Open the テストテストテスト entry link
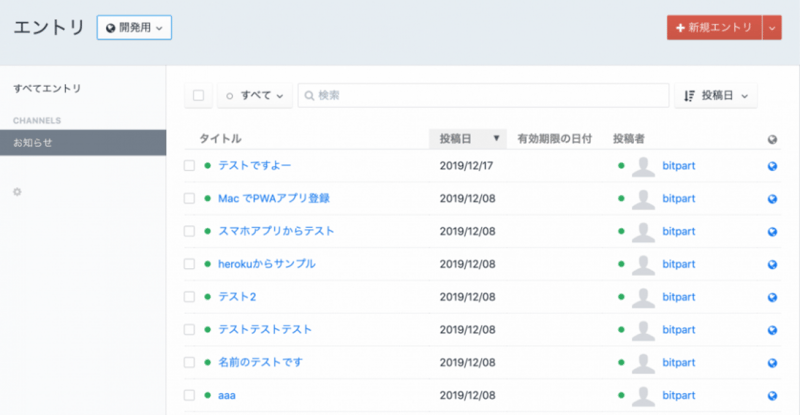The width and height of the screenshot is (800, 415). coord(265,329)
